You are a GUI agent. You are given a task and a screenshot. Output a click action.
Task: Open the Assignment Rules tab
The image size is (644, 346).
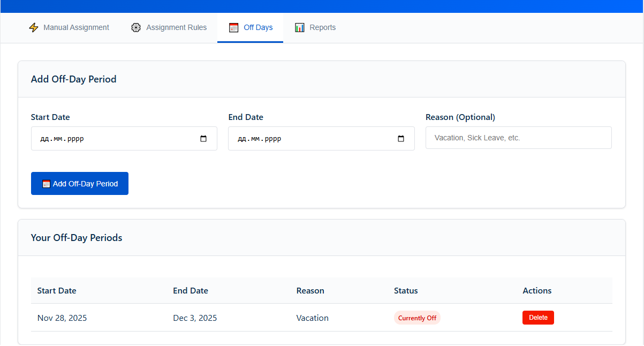pyautogui.click(x=176, y=27)
